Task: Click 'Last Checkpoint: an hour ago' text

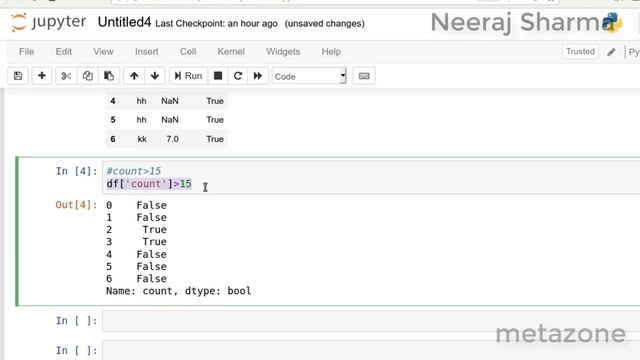Action: coord(216,24)
